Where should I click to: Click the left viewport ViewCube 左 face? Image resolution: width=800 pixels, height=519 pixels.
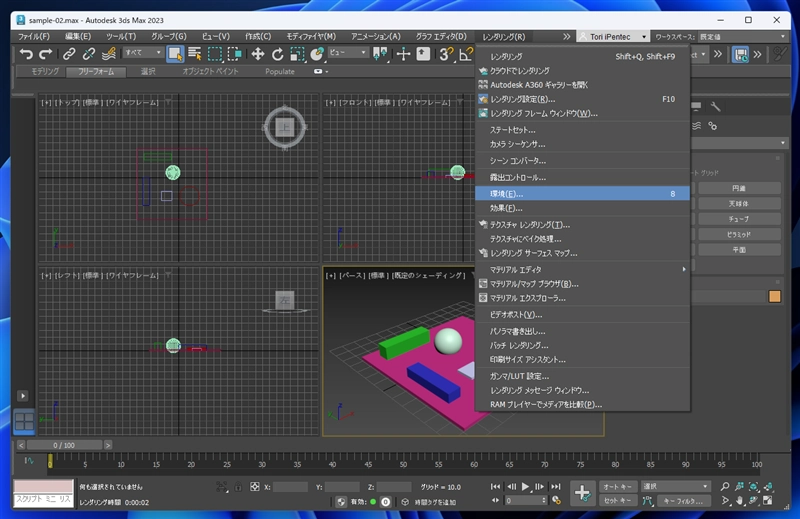285,300
